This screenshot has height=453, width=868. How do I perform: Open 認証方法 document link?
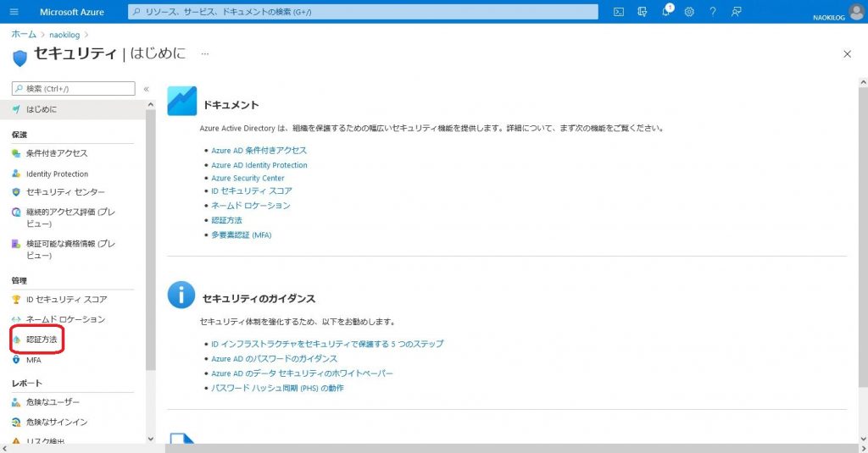pyautogui.click(x=226, y=220)
